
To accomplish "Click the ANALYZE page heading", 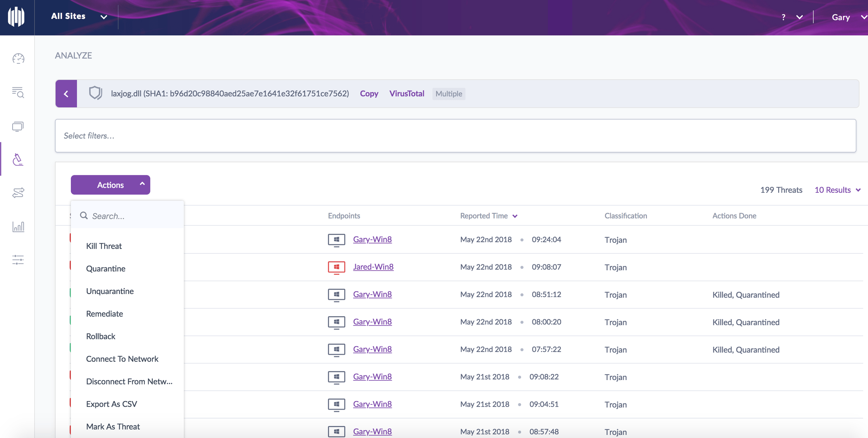I will pyautogui.click(x=73, y=56).
